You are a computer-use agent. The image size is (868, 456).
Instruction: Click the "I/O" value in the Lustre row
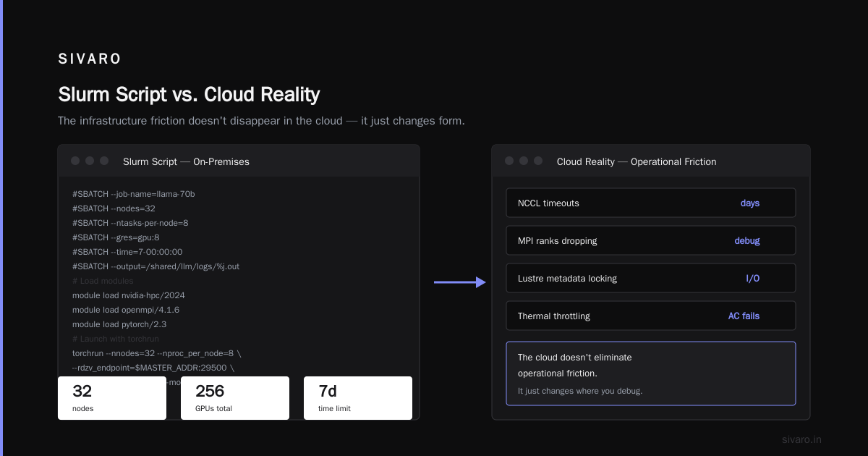pyautogui.click(x=753, y=279)
